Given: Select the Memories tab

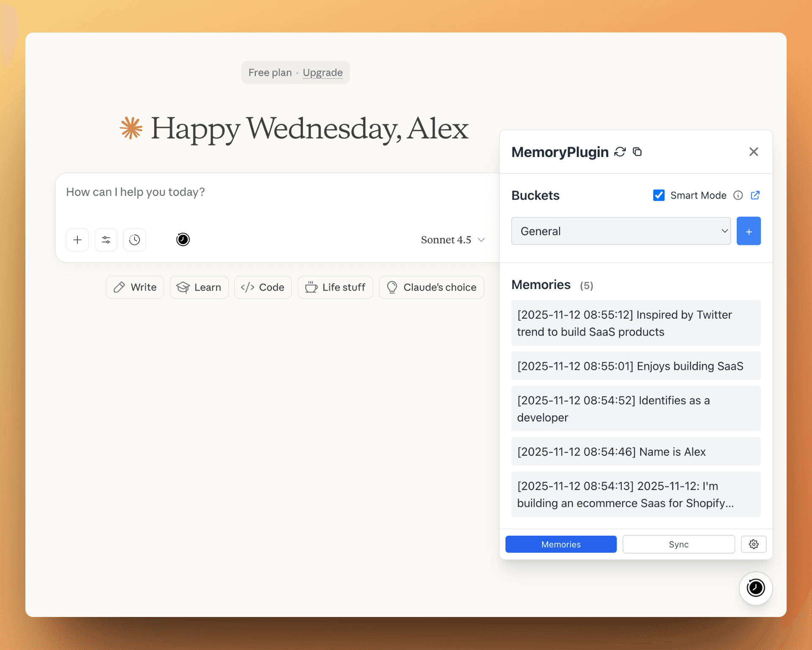Looking at the screenshot, I should 561,544.
